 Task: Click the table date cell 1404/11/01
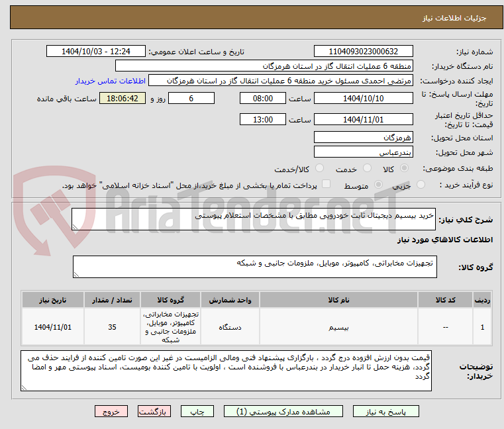[x=53, y=327]
